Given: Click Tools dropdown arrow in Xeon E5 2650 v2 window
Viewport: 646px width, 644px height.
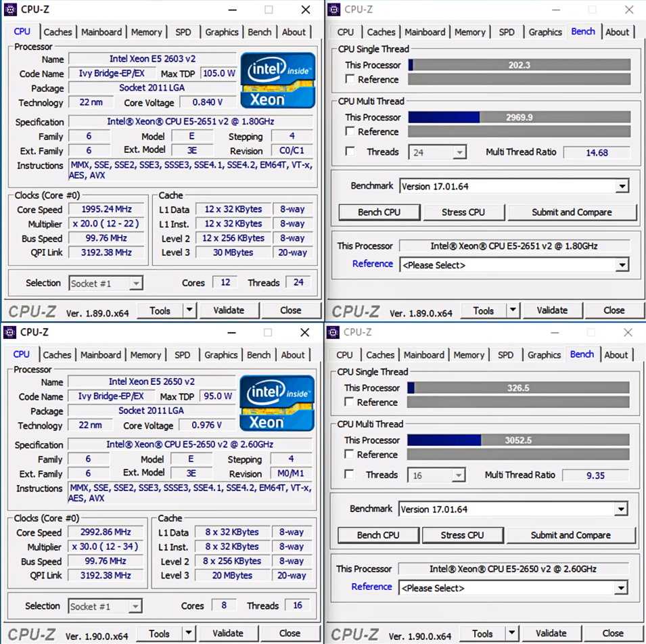Looking at the screenshot, I should pos(189,633).
